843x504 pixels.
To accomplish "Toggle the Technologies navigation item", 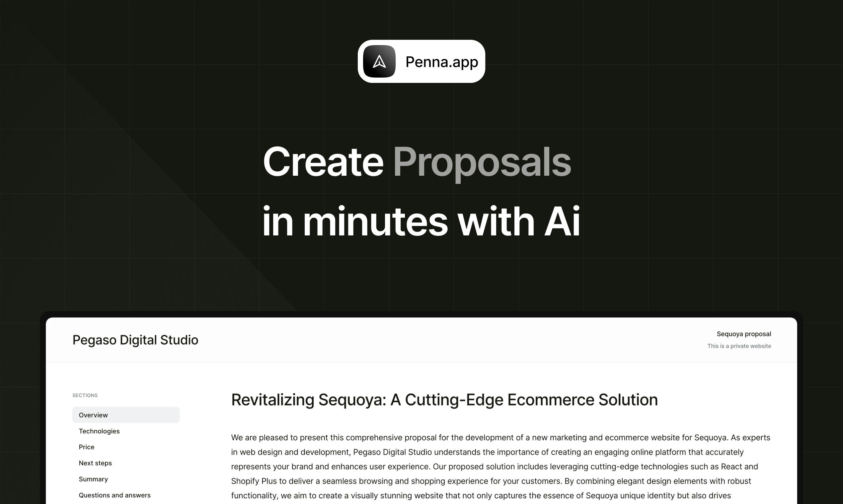I will pyautogui.click(x=99, y=431).
